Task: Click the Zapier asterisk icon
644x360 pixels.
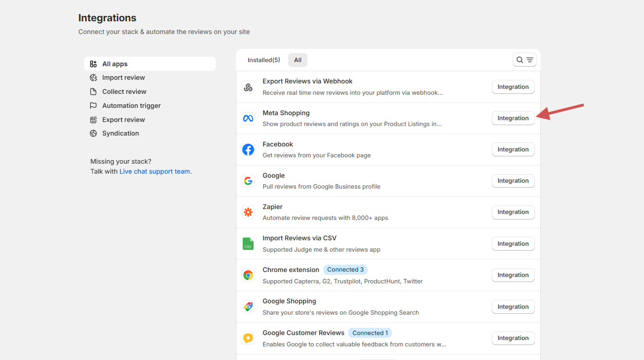Action: [248, 212]
